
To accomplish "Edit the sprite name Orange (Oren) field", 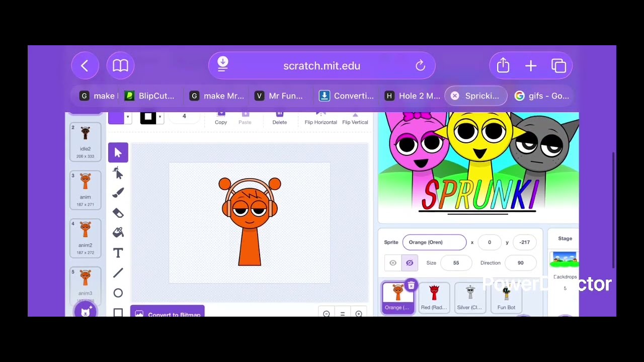I will (x=434, y=242).
